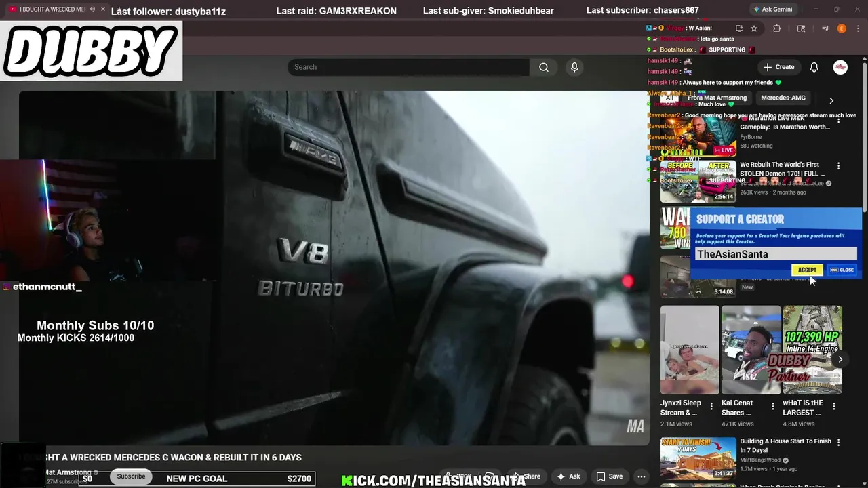Open options for Marathon Gameplay video
The width and height of the screenshot is (868, 488).
(x=839, y=120)
